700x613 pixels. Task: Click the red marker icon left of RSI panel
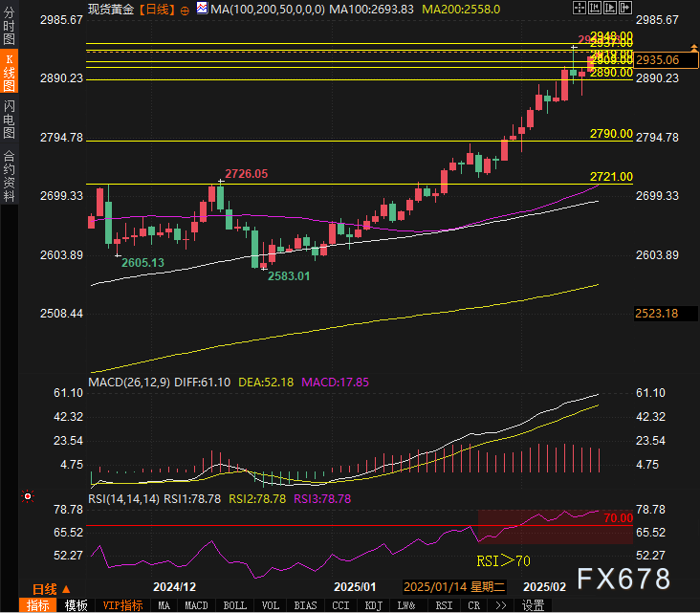28,496
